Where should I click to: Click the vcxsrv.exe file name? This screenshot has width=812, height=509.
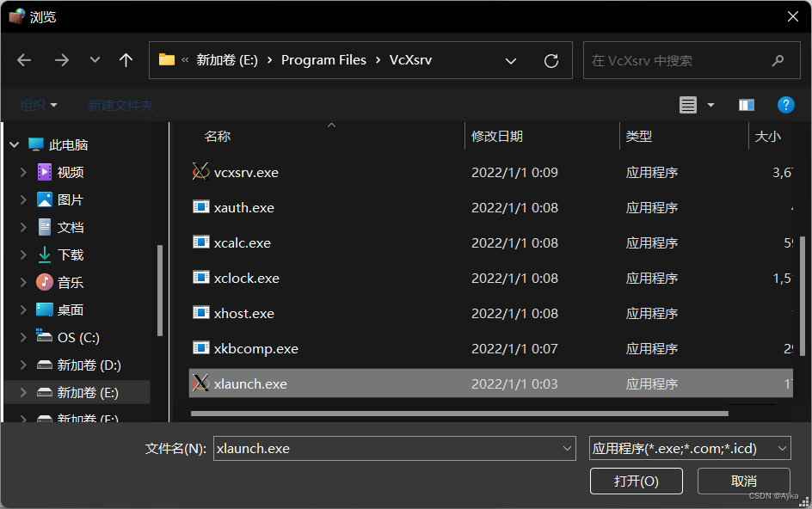coord(246,173)
